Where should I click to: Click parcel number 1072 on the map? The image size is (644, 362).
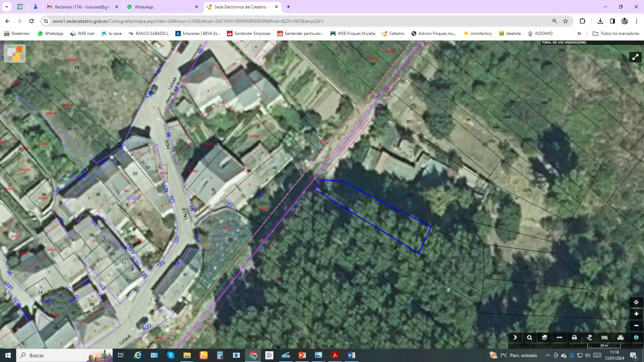point(540,301)
